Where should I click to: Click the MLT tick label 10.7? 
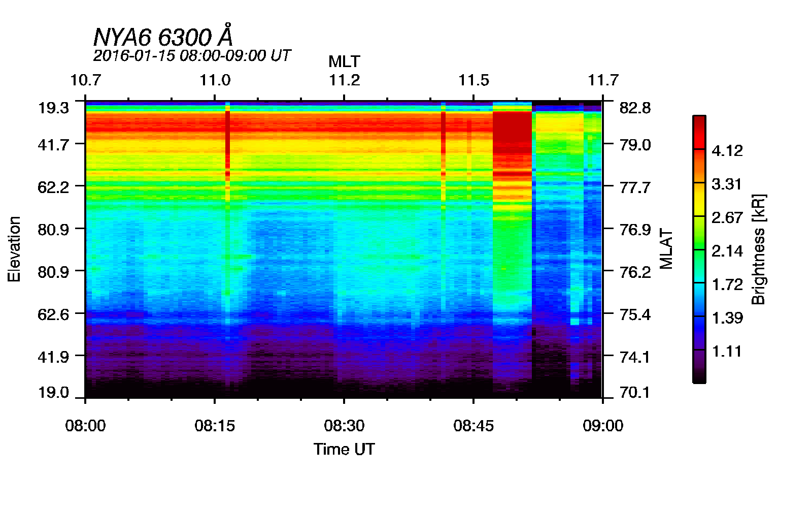[x=85, y=80]
